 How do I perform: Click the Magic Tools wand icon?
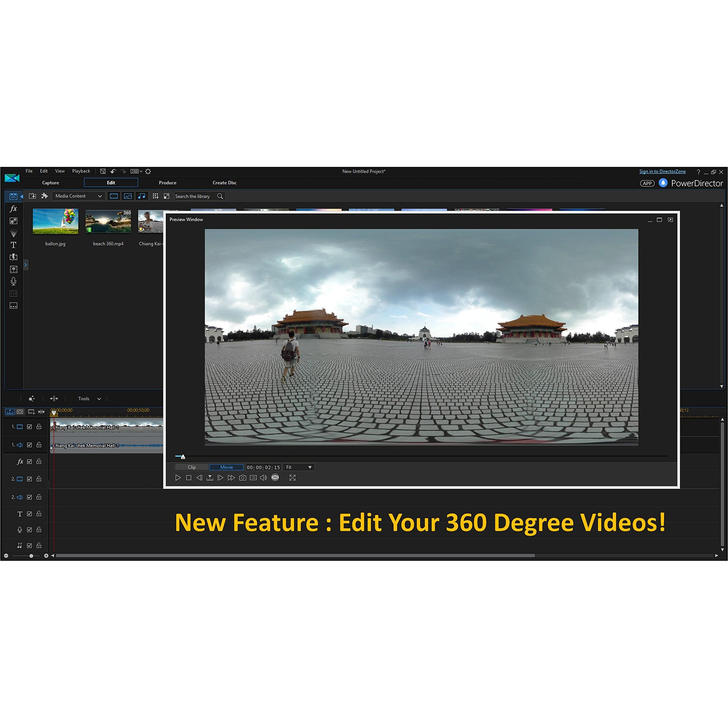32,398
